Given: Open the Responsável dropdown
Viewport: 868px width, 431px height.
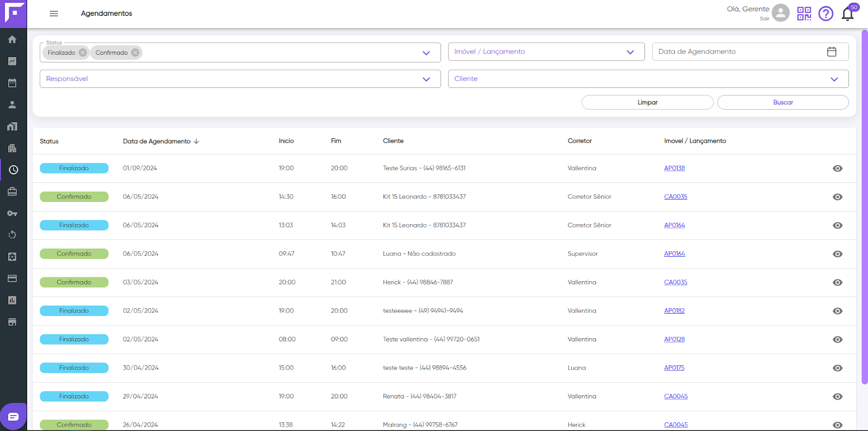Looking at the screenshot, I should (240, 79).
